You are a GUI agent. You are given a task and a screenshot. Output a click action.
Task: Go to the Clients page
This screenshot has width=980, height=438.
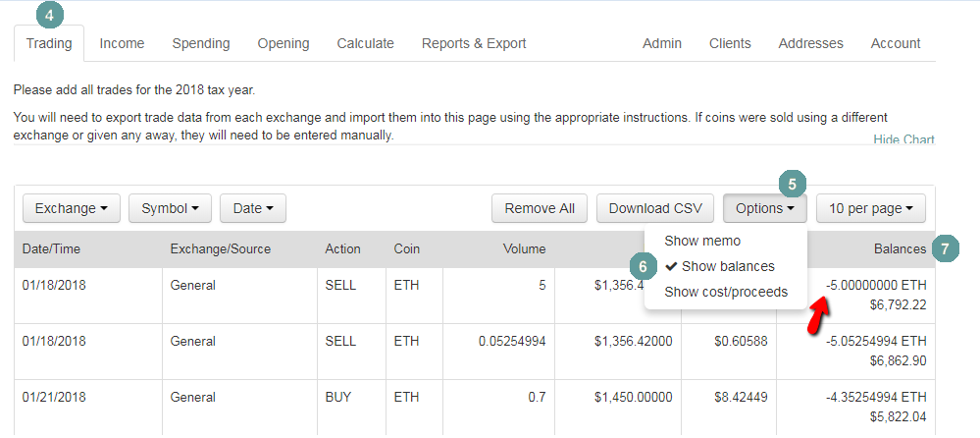click(730, 43)
